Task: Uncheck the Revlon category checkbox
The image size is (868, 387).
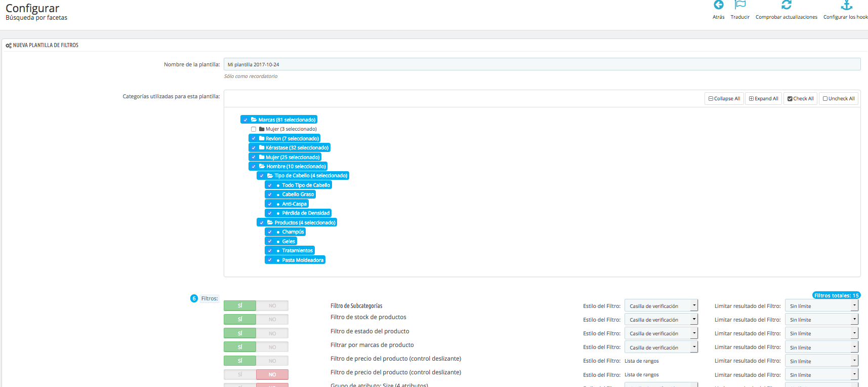Action: pos(254,138)
